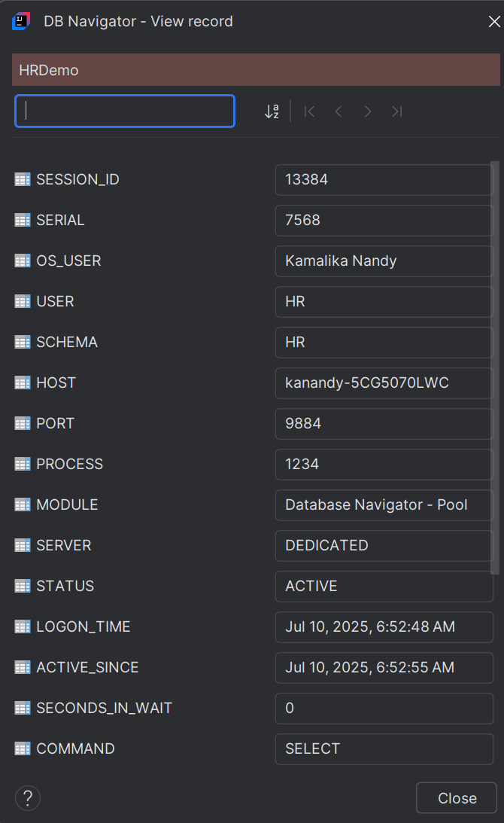This screenshot has width=504, height=823.
Task: Click the OS_USER label
Action: (68, 261)
